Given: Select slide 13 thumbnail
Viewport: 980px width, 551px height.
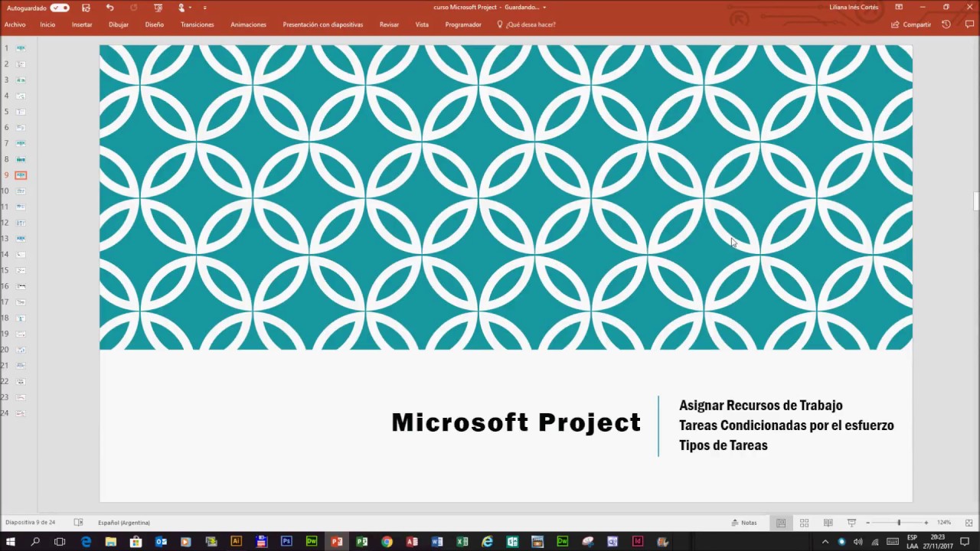Looking at the screenshot, I should (x=21, y=239).
